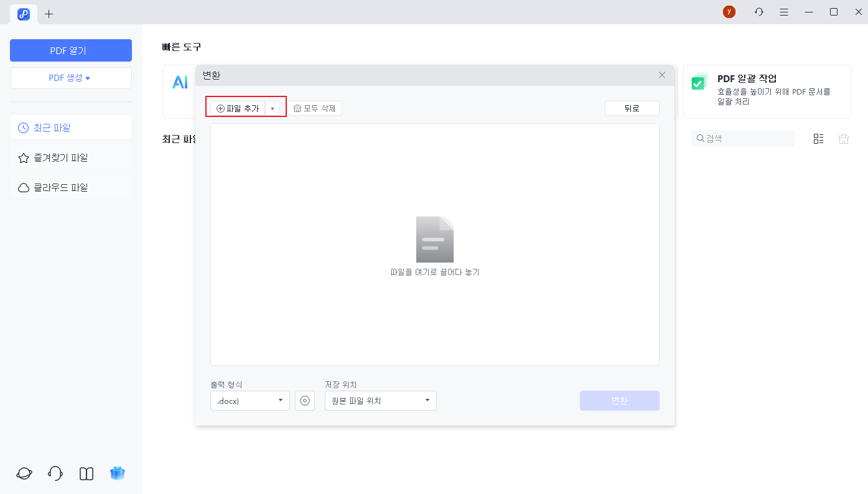
Task: Click the gift promotion icon at bottom left
Action: click(x=118, y=473)
